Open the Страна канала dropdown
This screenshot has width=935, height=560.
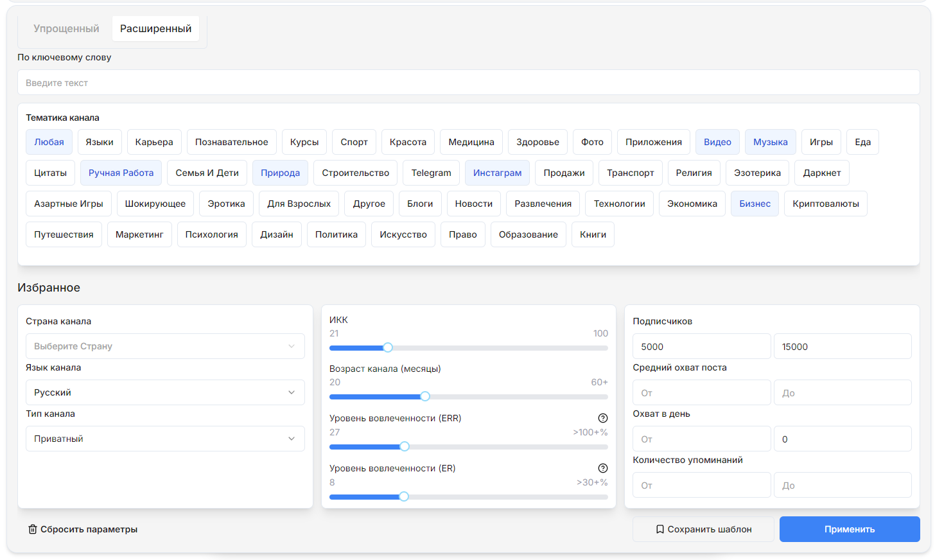pos(165,346)
